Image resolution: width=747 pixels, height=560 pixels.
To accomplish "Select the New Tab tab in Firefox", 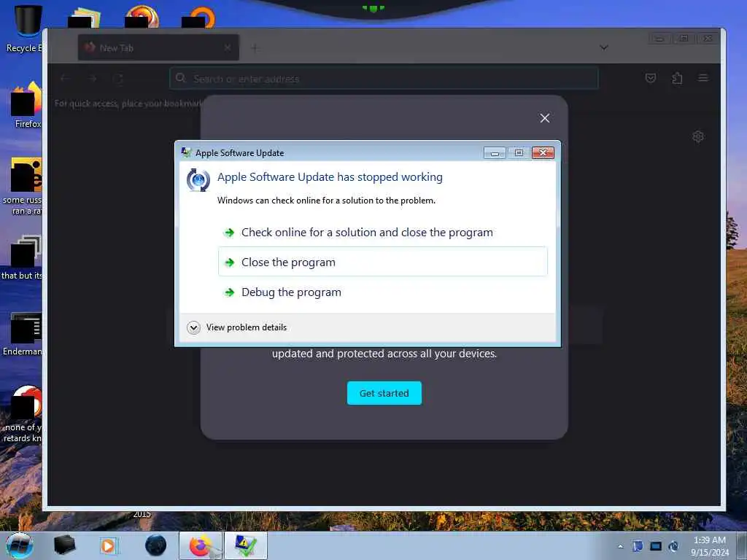I will [x=158, y=47].
